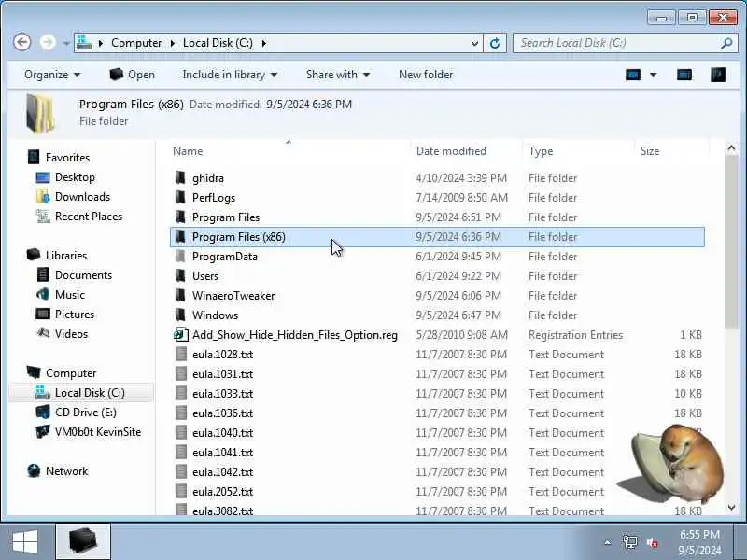Click the Change your view icon

click(x=633, y=75)
